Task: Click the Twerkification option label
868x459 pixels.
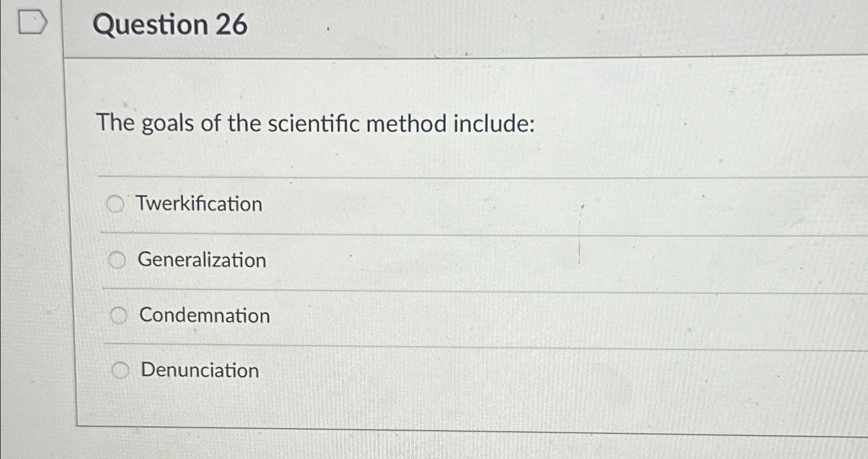Action: tap(199, 204)
